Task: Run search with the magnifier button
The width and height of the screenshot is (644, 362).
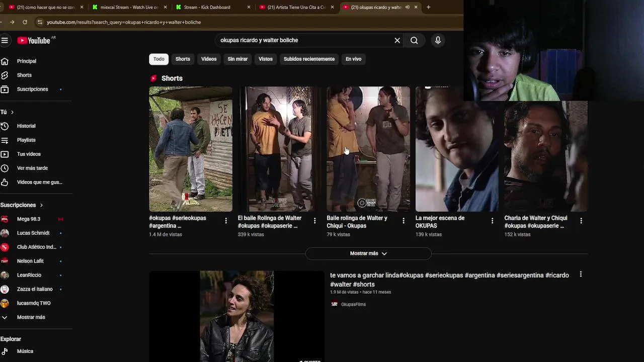Action: [414, 40]
